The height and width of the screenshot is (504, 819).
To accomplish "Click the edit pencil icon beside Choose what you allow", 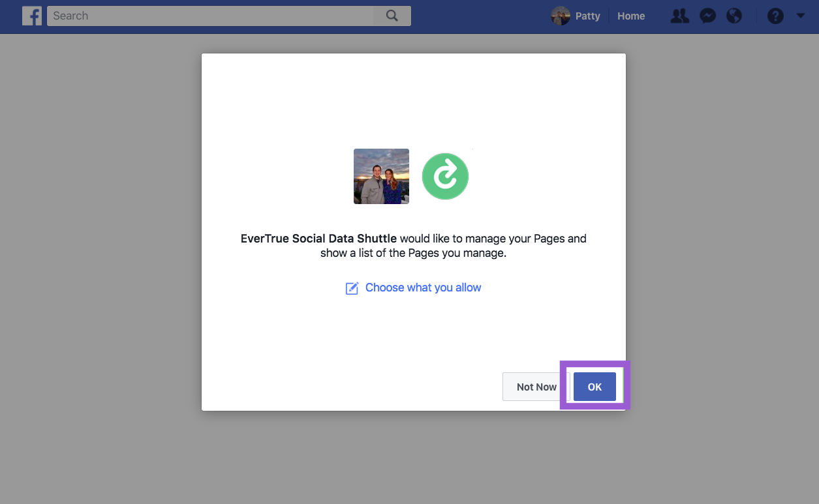I will (352, 288).
